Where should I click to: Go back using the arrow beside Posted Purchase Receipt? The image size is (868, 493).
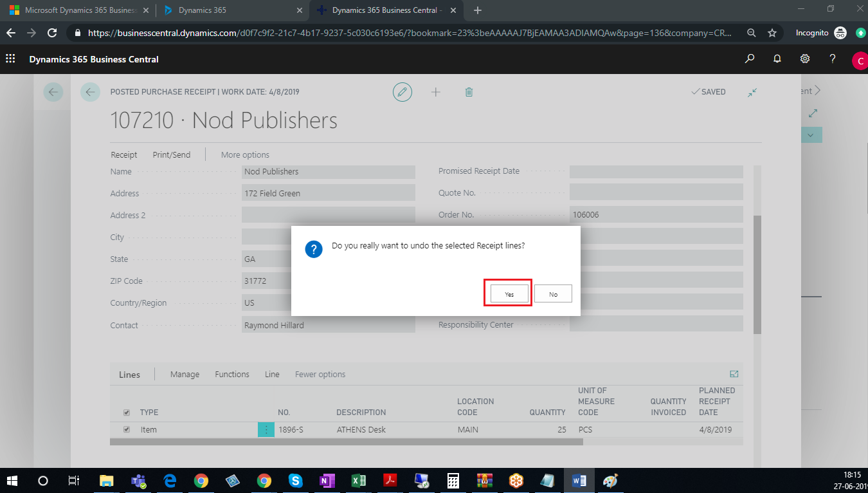click(90, 92)
